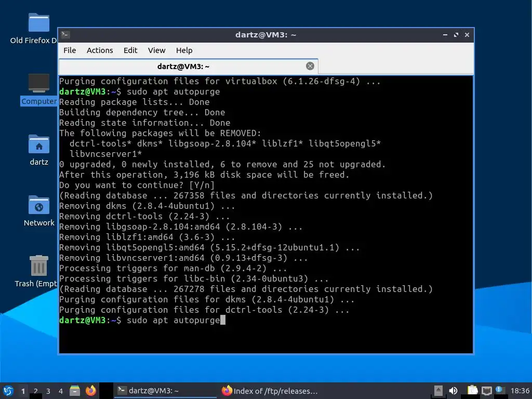This screenshot has width=532, height=399.
Task: Click the terminal icon in title bar
Action: (65, 35)
